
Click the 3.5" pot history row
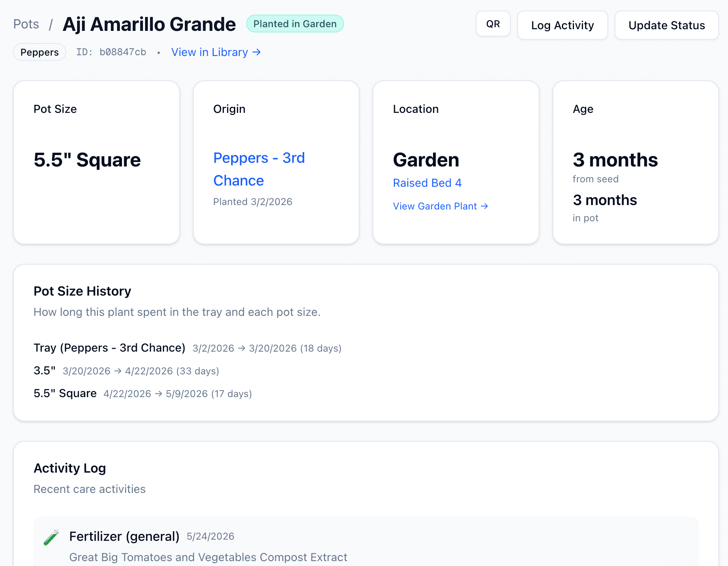(126, 371)
